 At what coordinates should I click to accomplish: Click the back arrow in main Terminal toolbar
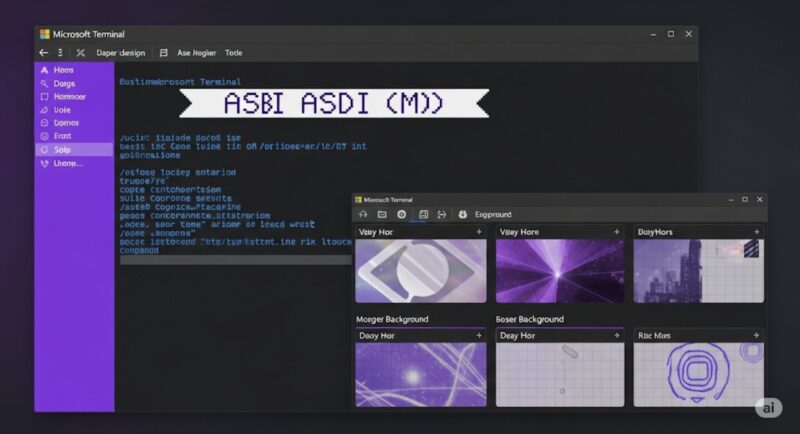click(43, 53)
